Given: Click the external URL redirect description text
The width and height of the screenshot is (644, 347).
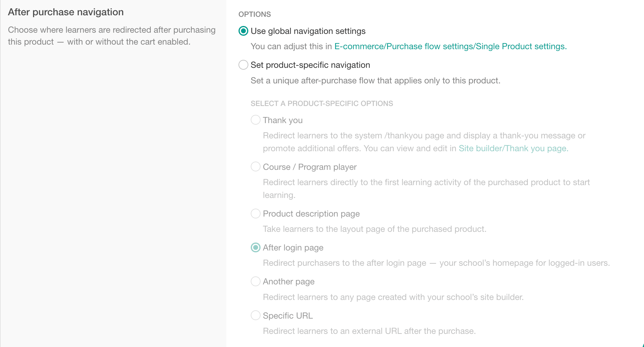Looking at the screenshot, I should tap(369, 331).
